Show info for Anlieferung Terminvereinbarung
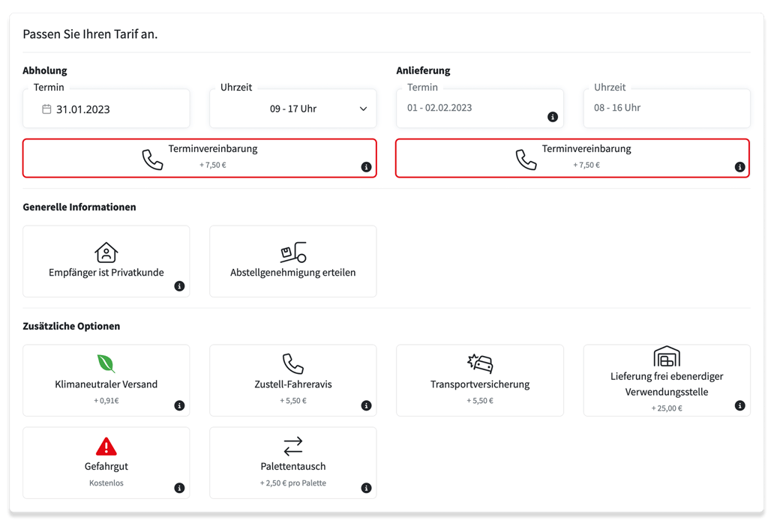The height and width of the screenshot is (532, 774). [x=740, y=167]
